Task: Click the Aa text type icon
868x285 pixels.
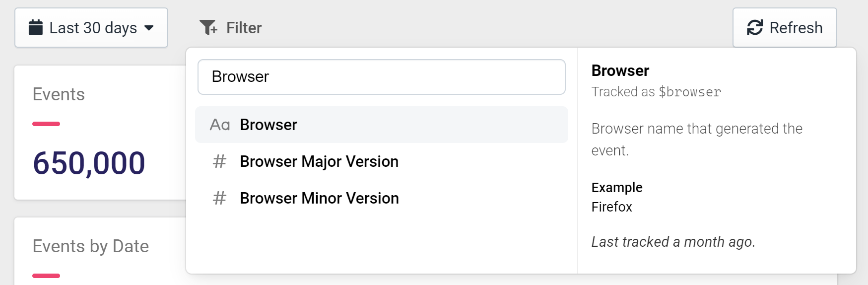Action: pyautogui.click(x=220, y=125)
